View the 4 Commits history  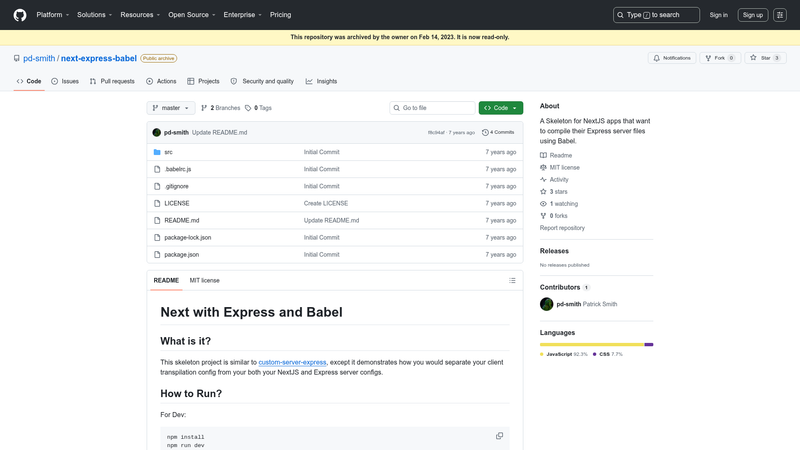(498, 132)
